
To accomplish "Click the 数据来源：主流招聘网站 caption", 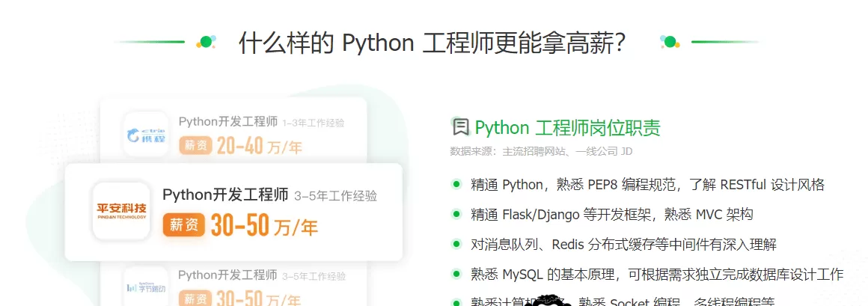I will [540, 151].
